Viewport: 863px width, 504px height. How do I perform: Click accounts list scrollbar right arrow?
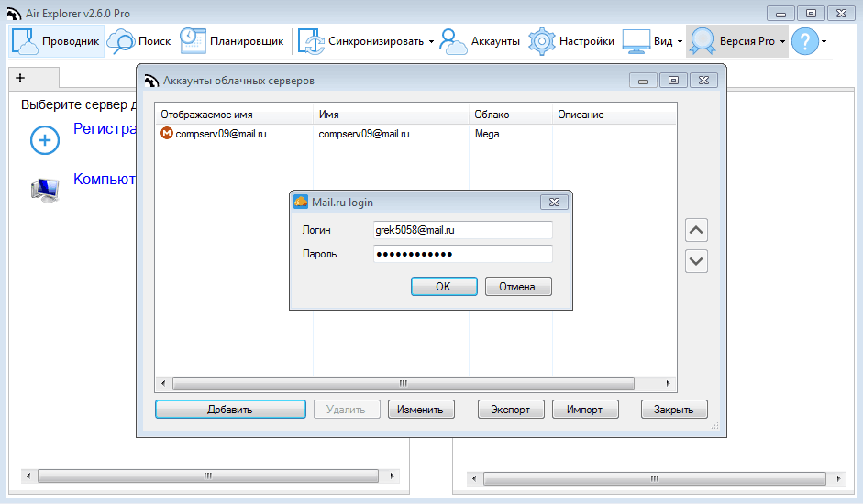pyautogui.click(x=669, y=383)
